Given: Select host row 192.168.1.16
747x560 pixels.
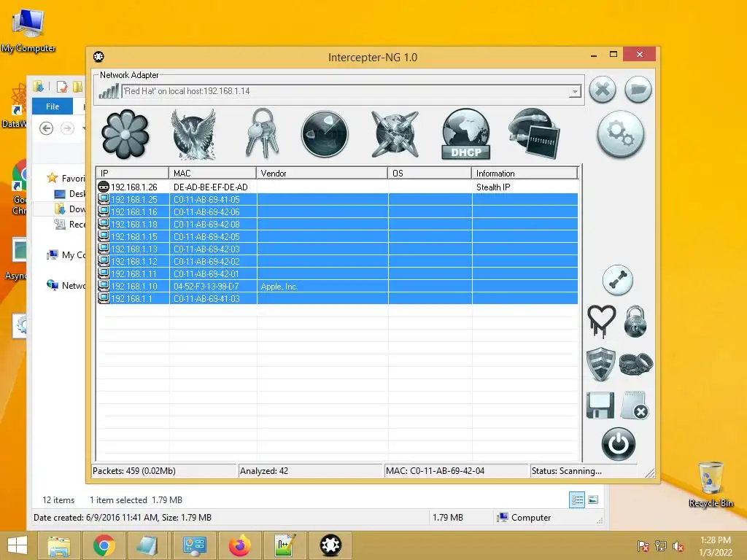Looking at the screenshot, I should pyautogui.click(x=337, y=212).
